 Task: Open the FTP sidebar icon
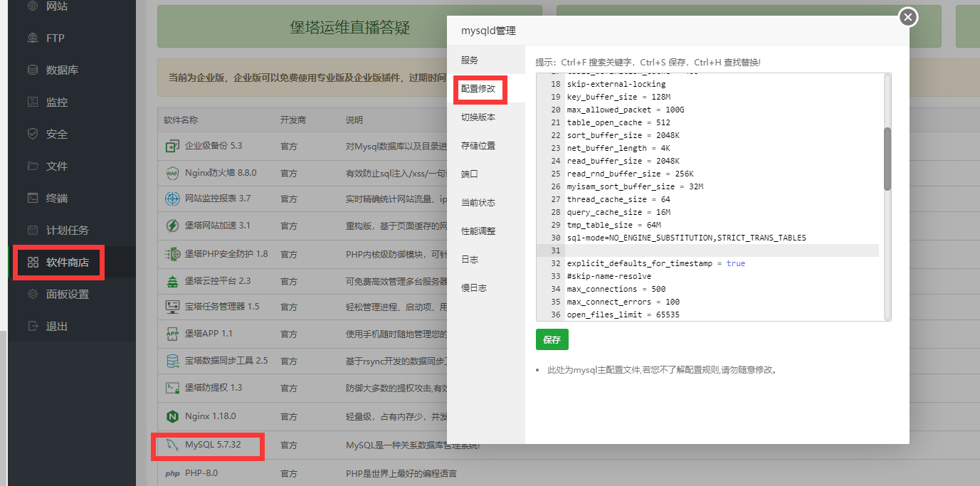pyautogui.click(x=32, y=38)
